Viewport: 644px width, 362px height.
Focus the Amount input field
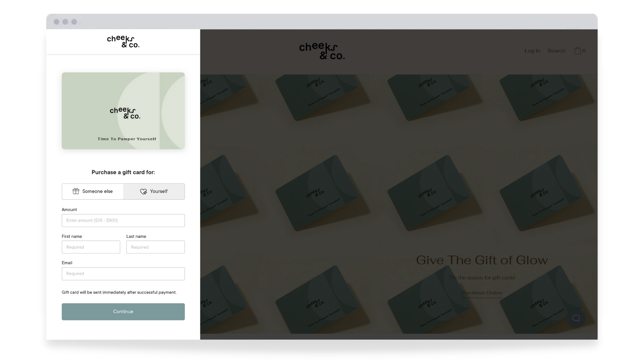(x=123, y=221)
